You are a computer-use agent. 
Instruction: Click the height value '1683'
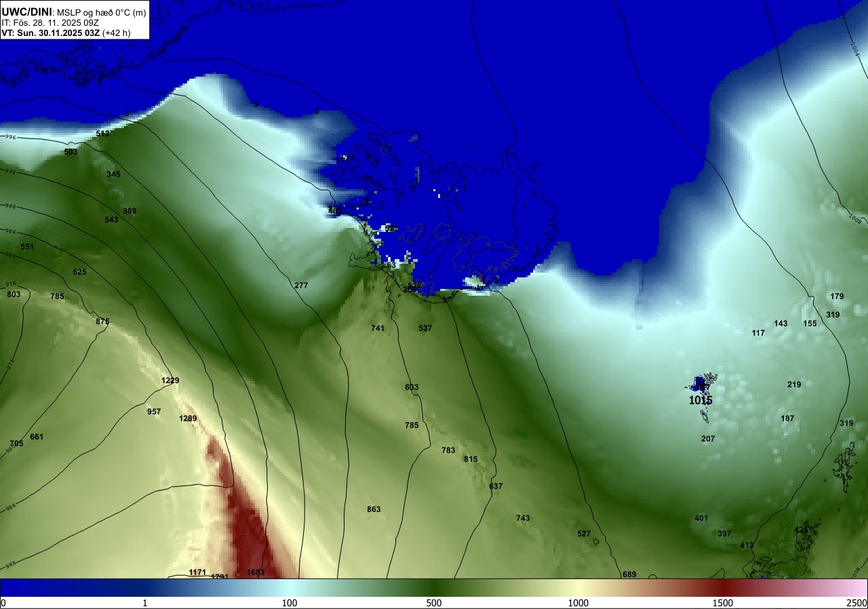point(256,572)
